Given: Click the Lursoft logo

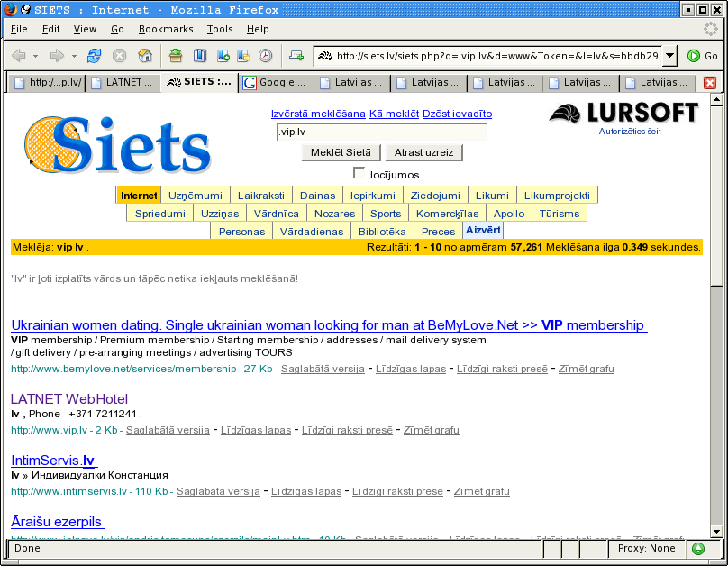Looking at the screenshot, I should click(623, 114).
